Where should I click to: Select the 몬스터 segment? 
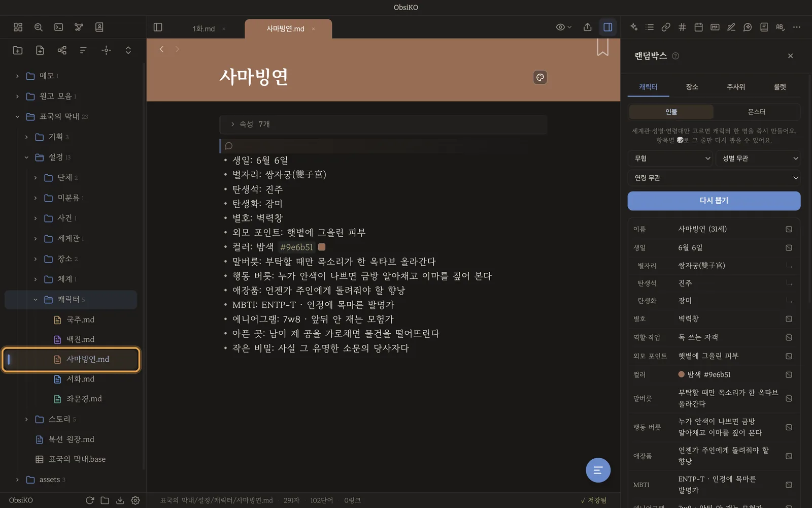756,112
